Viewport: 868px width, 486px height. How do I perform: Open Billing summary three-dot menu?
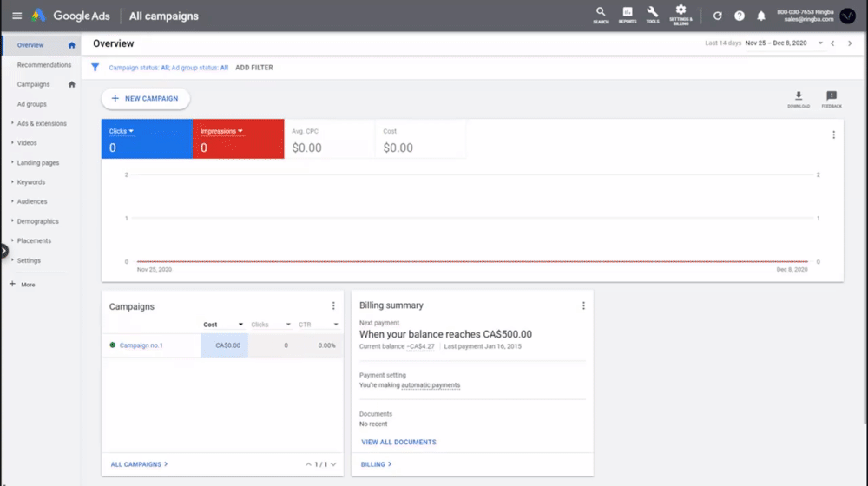coord(583,305)
